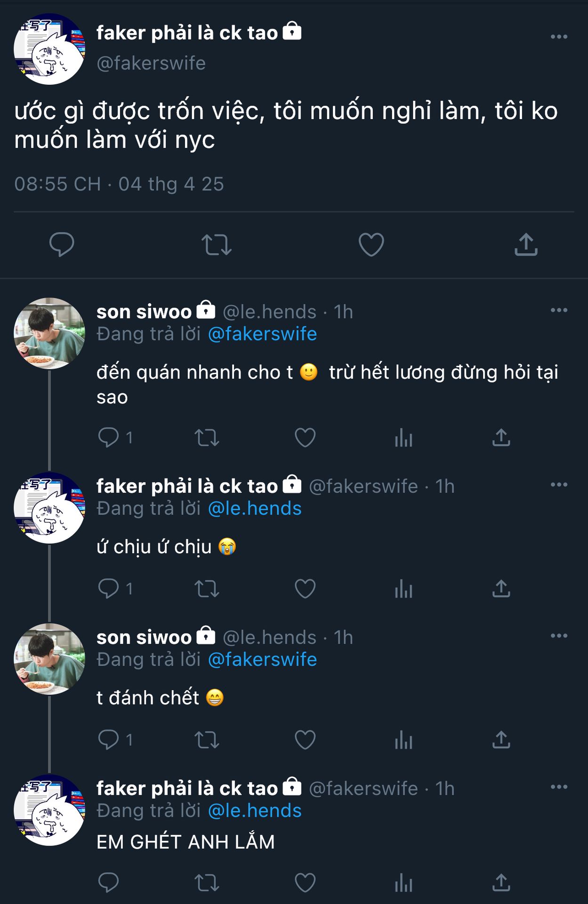
Task: View analytics for "ứ chịu ứ chịu" reply
Action: (x=403, y=589)
